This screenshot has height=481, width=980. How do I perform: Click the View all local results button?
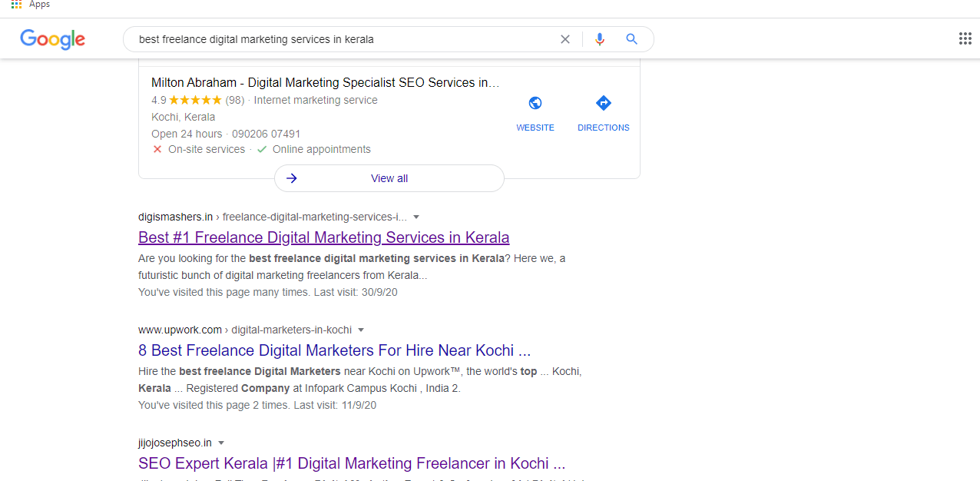point(389,178)
